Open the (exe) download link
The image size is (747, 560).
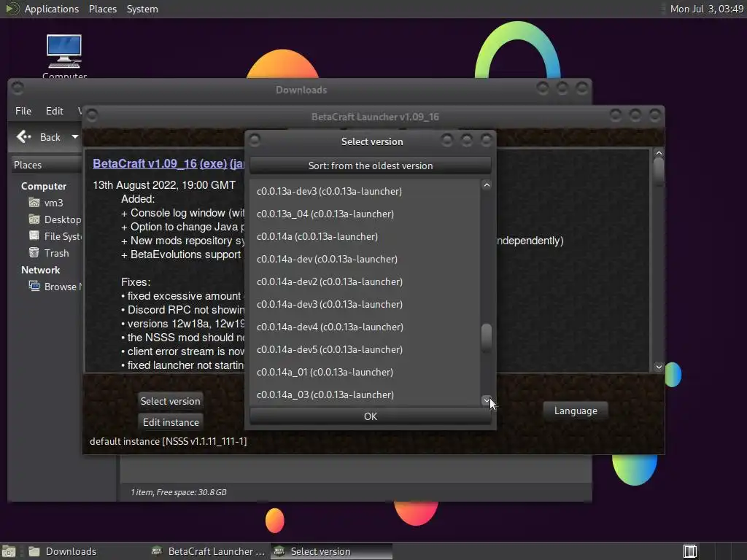pos(214,163)
